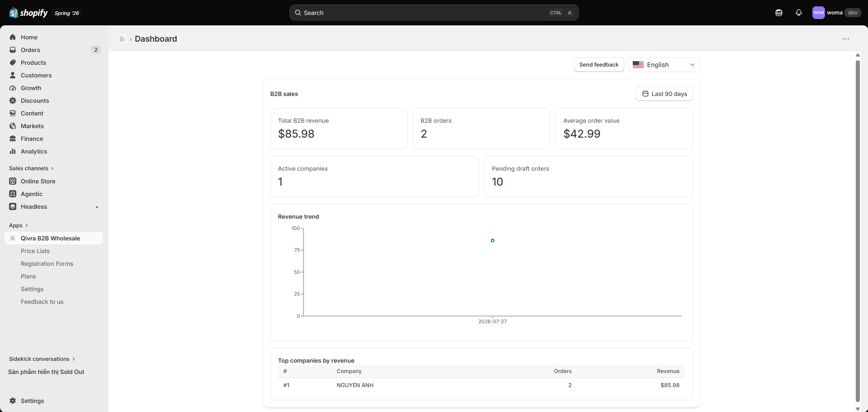Click the Finance bank icon

pos(13,139)
